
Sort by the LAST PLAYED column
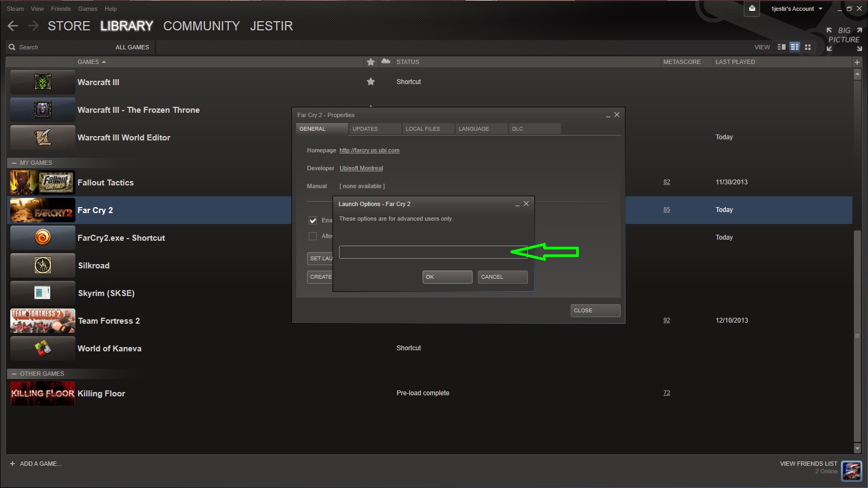pos(735,62)
